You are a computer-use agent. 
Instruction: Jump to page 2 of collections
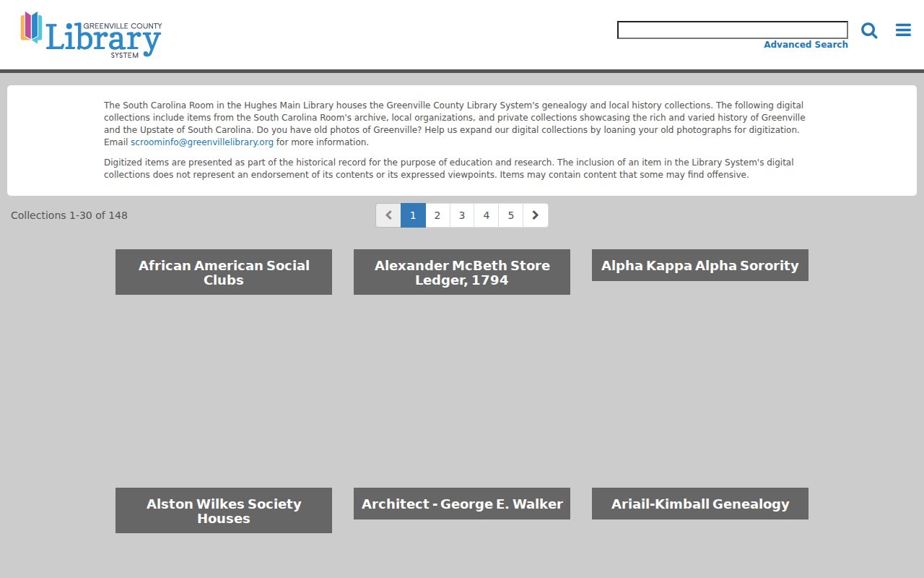coord(437,215)
